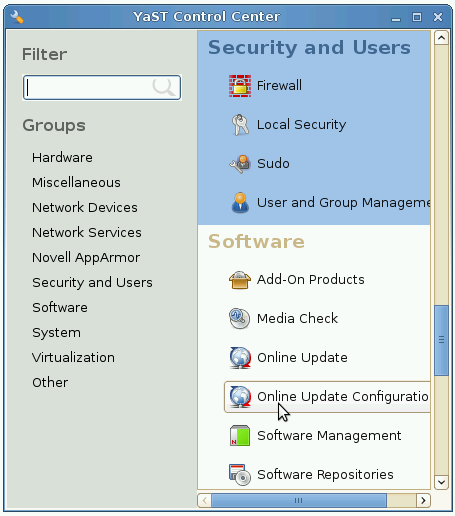This screenshot has height=516, width=455.
Task: Click the vertical scrollbar thumb handle
Action: click(x=441, y=340)
